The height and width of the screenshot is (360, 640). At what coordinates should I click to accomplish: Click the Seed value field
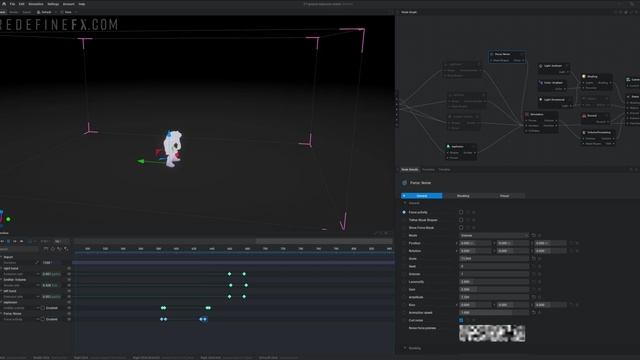(x=493, y=266)
